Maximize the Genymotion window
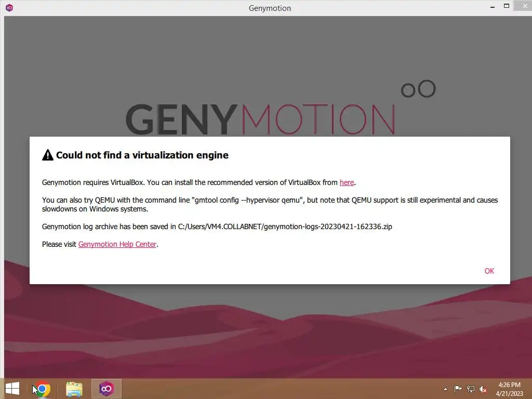This screenshot has width=532, height=399. click(507, 6)
